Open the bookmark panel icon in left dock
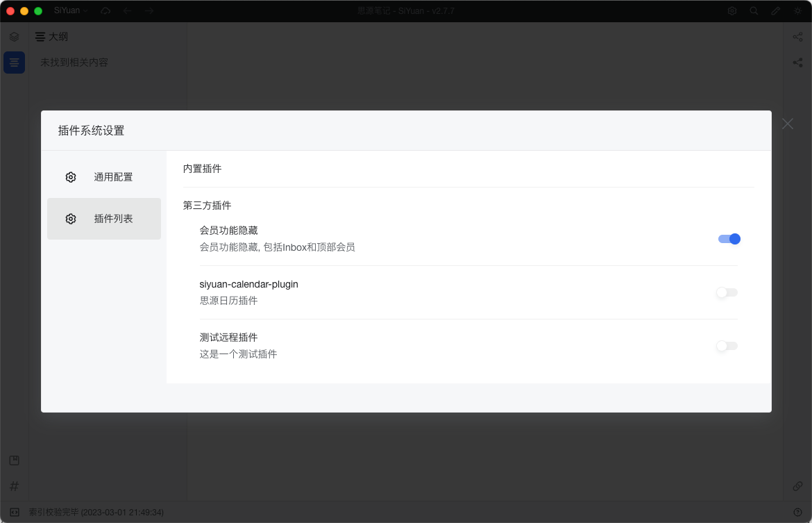 [14, 460]
